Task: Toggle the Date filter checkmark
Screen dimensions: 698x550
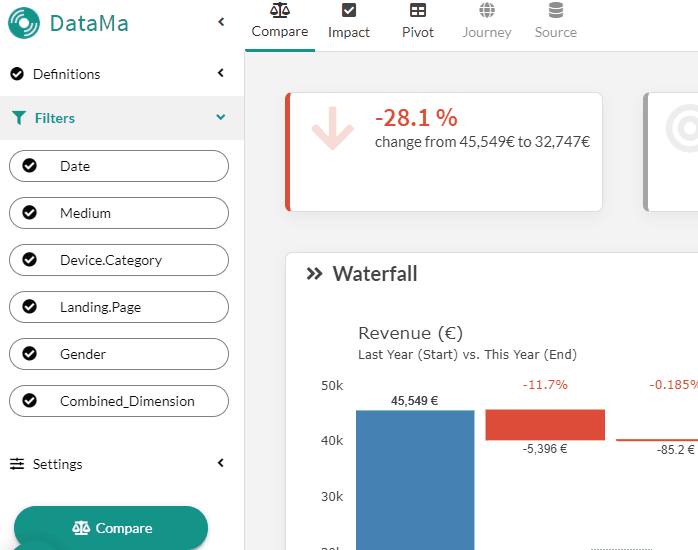Action: [30, 166]
